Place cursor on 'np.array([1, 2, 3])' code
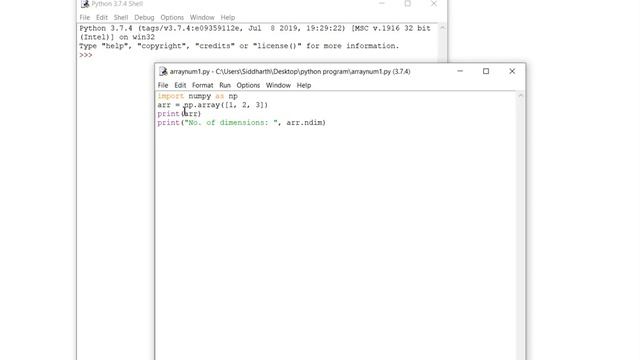Image resolution: width=640 pixels, height=360 pixels. click(x=226, y=105)
